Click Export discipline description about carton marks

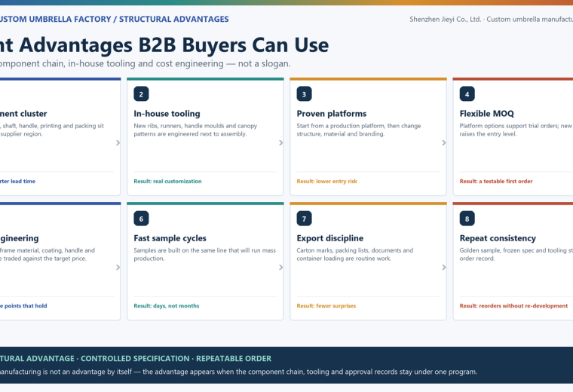(355, 254)
